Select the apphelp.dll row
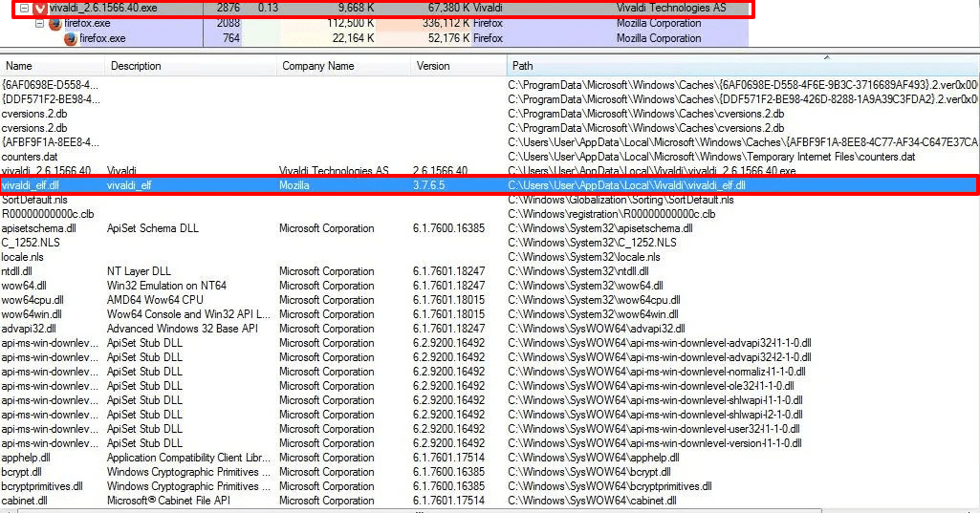980x513 pixels. pos(490,458)
